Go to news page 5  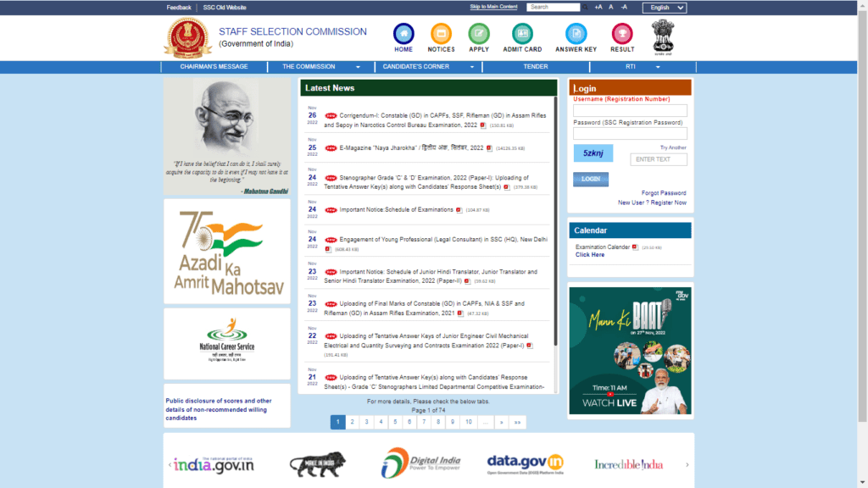[x=395, y=422]
